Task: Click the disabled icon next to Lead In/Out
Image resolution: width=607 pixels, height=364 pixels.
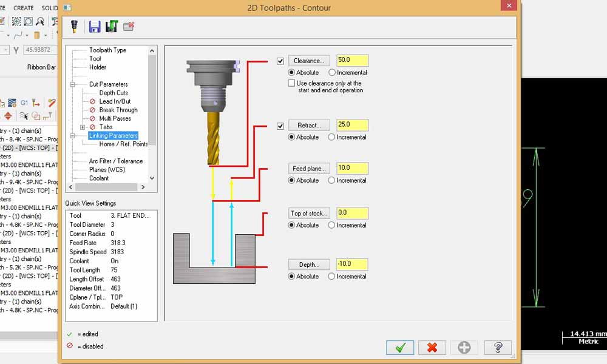Action: pyautogui.click(x=92, y=101)
